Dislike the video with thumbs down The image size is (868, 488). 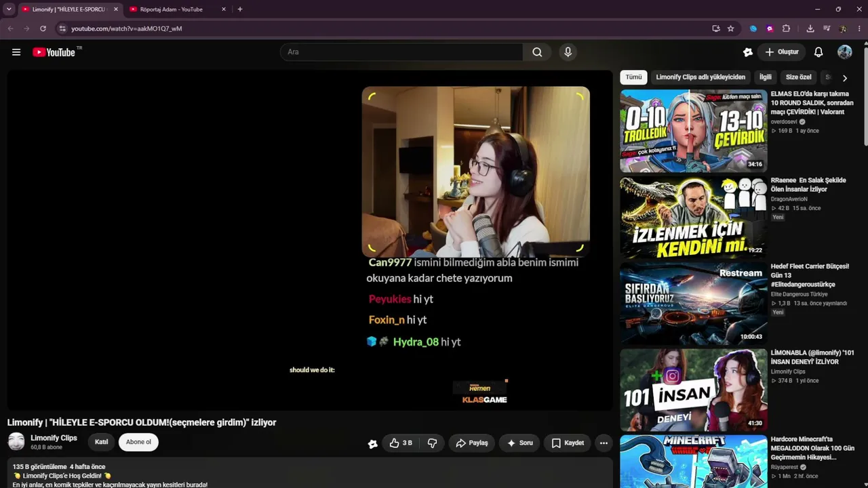[x=432, y=443]
